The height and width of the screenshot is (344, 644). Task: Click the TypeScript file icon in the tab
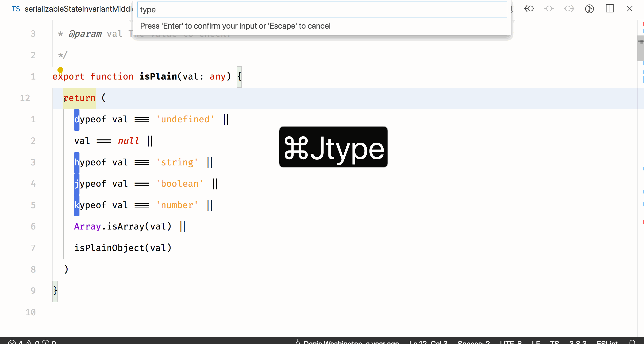pos(16,9)
